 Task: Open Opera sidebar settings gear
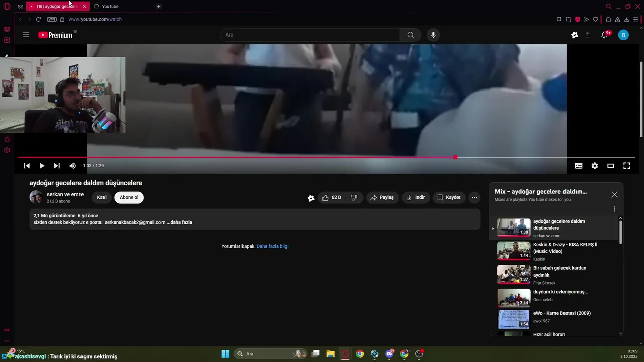click(7, 150)
